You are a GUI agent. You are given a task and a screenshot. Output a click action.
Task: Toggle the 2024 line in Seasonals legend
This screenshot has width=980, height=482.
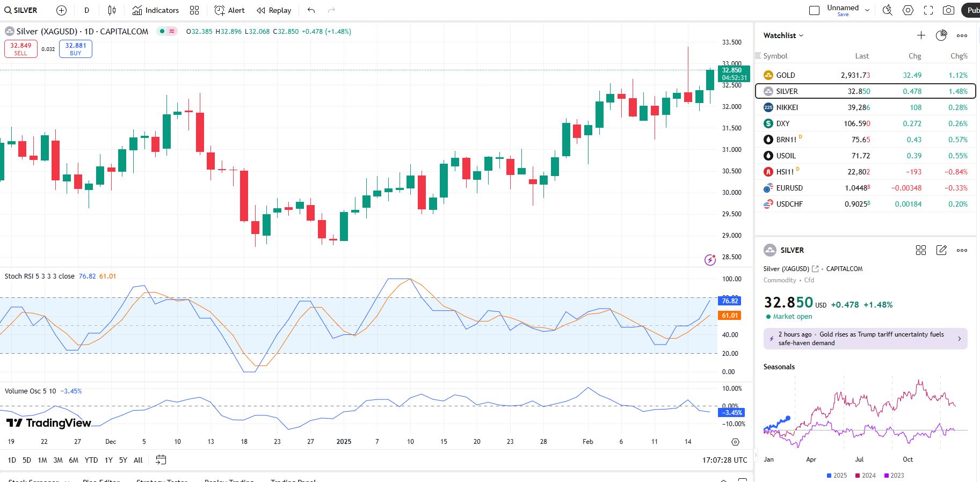coord(865,476)
